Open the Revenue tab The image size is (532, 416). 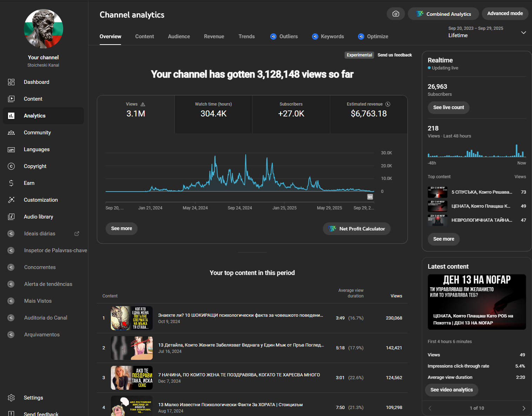pyautogui.click(x=214, y=36)
